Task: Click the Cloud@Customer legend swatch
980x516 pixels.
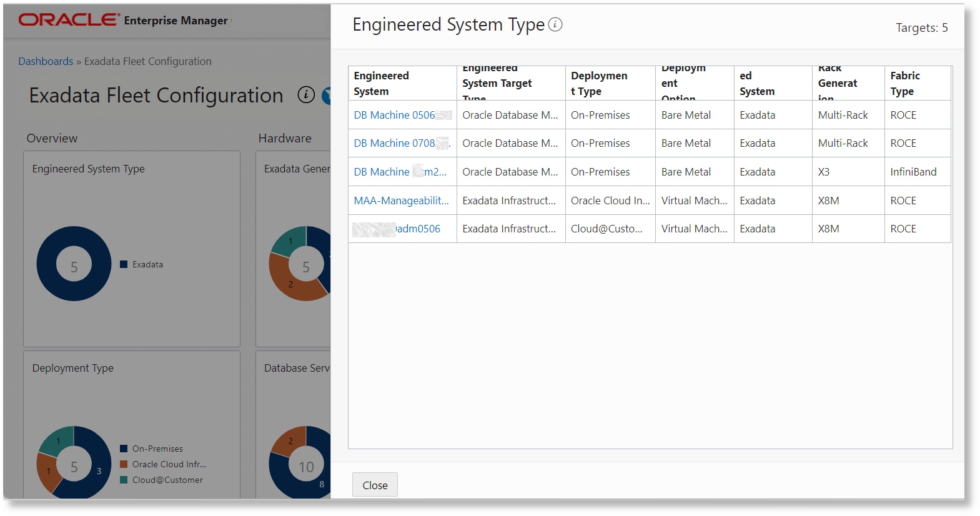Action: tap(124, 480)
